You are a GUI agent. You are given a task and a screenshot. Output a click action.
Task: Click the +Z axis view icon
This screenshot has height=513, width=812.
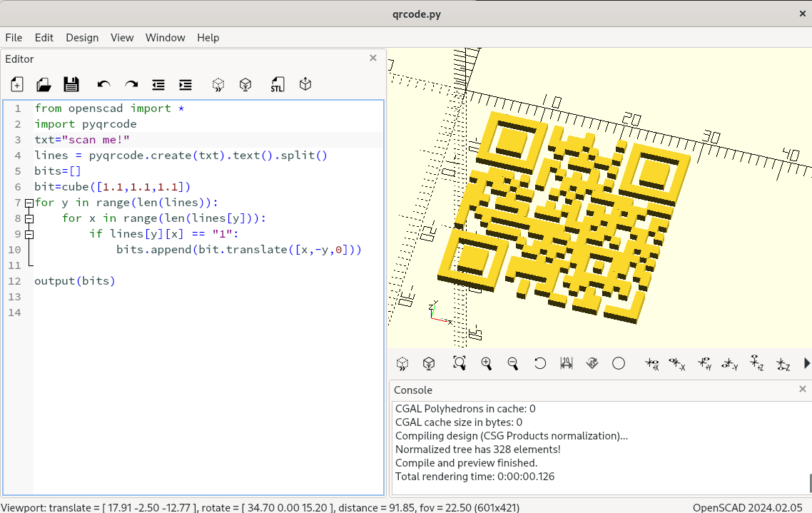coord(756,363)
